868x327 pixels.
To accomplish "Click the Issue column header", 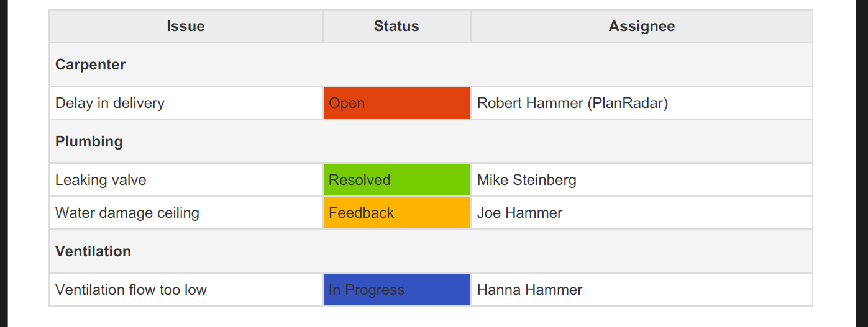I will pos(186,26).
